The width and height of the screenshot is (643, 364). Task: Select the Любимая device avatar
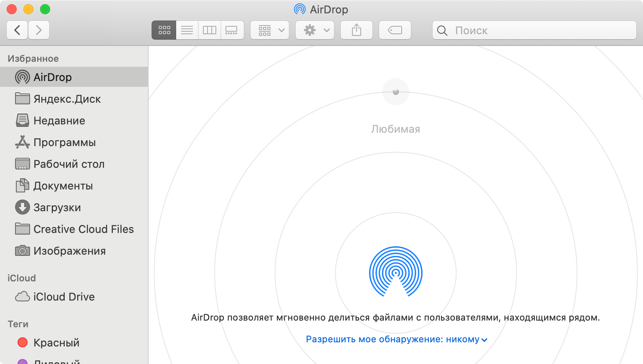395,92
